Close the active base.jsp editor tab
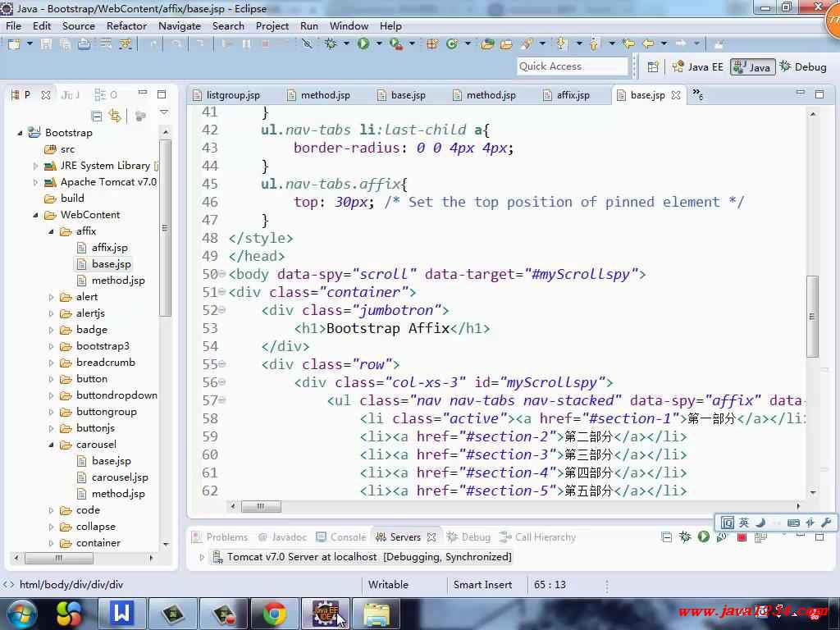840x630 pixels. pos(676,95)
